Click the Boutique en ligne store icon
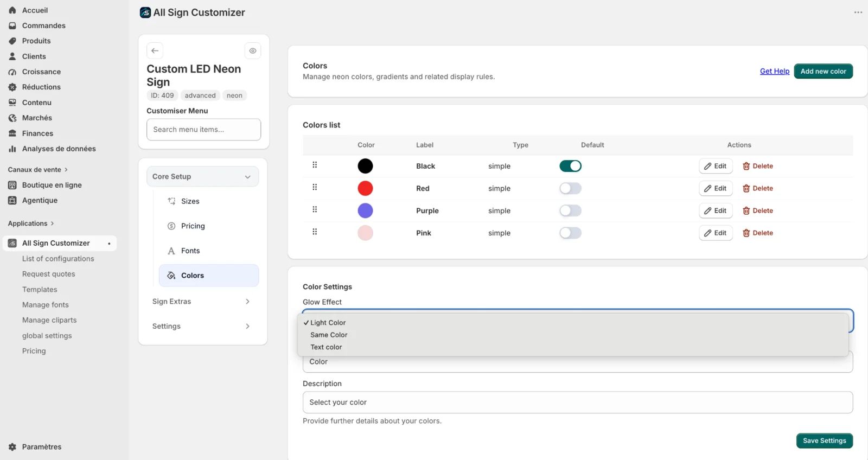The width and height of the screenshot is (868, 460). [12, 185]
